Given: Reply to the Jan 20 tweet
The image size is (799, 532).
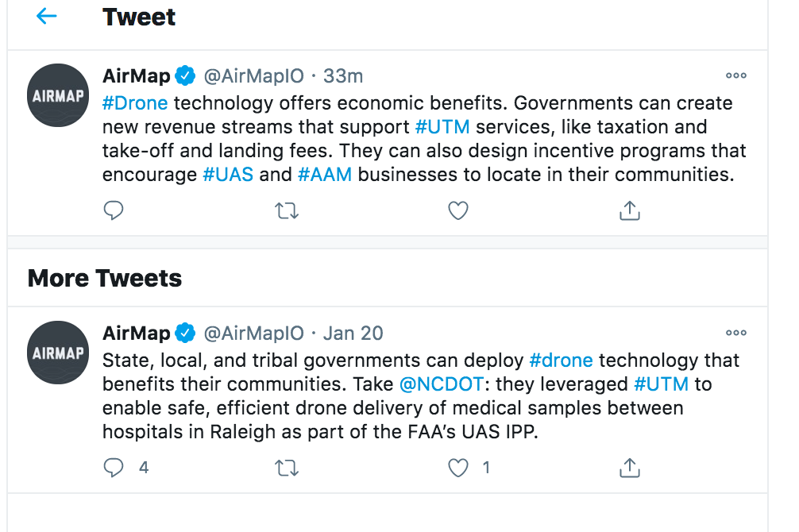Looking at the screenshot, I should [x=114, y=468].
